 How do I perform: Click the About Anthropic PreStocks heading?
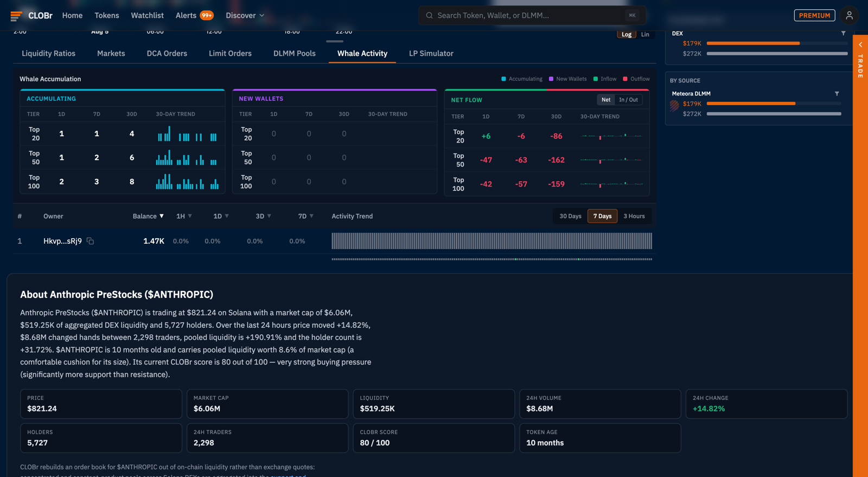(x=117, y=295)
